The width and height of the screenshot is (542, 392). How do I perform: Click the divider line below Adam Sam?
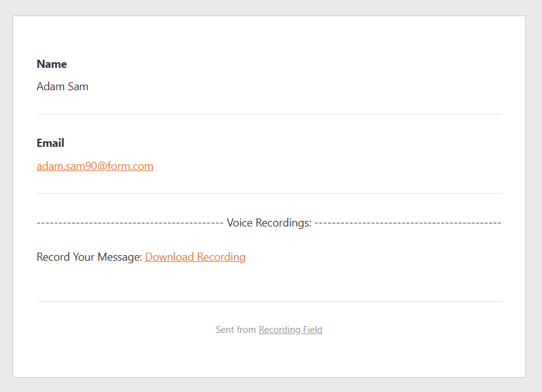click(x=269, y=114)
